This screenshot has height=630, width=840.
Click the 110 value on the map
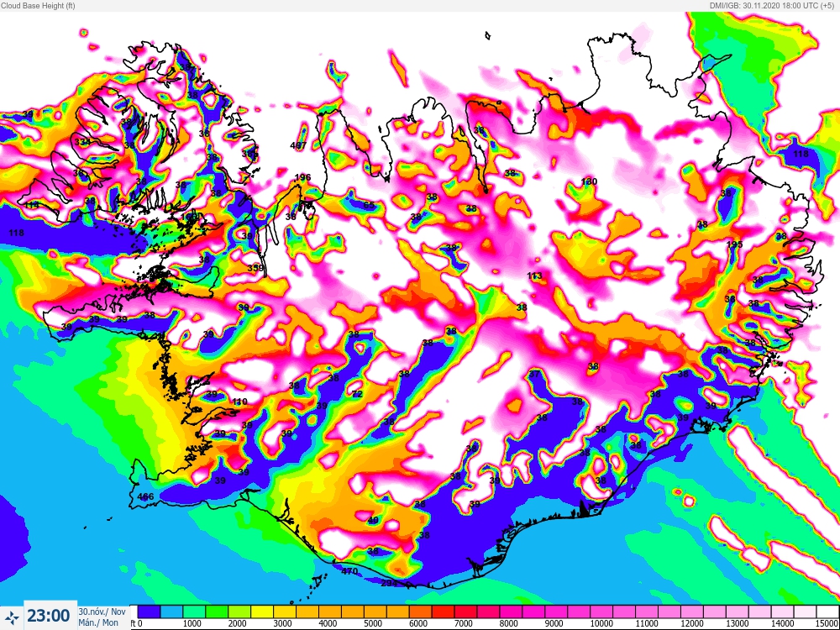pos(240,402)
